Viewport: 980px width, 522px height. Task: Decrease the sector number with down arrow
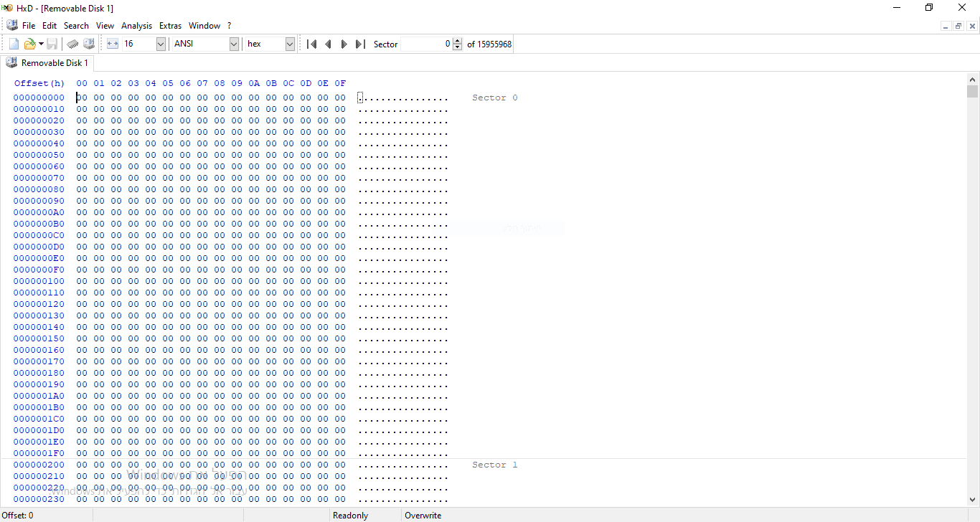(458, 47)
